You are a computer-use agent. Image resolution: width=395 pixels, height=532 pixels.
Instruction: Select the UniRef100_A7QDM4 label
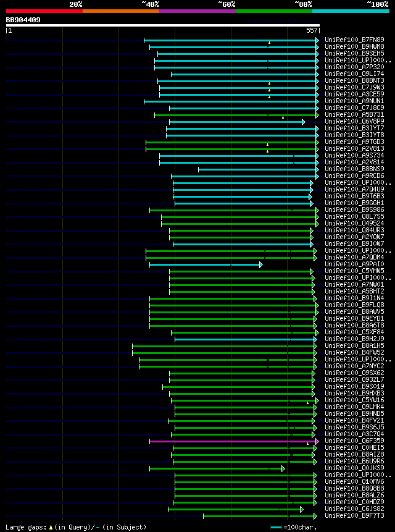(354, 257)
